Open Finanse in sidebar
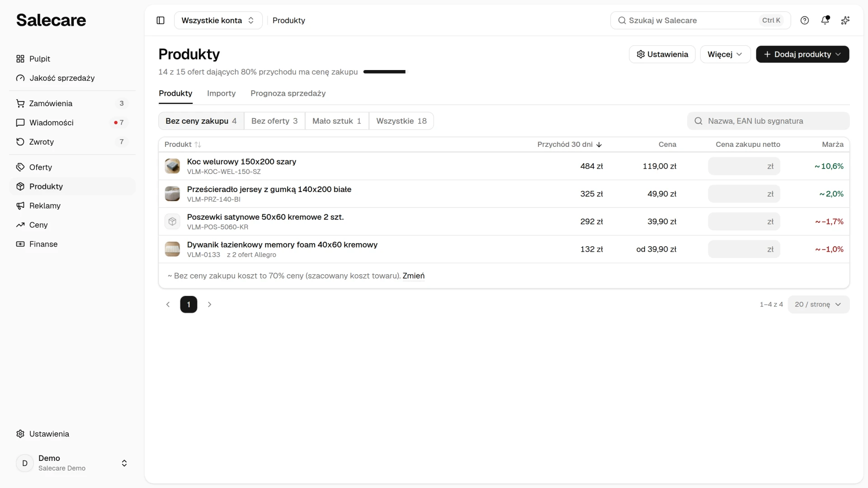Viewport: 868px width, 488px height. click(72, 244)
